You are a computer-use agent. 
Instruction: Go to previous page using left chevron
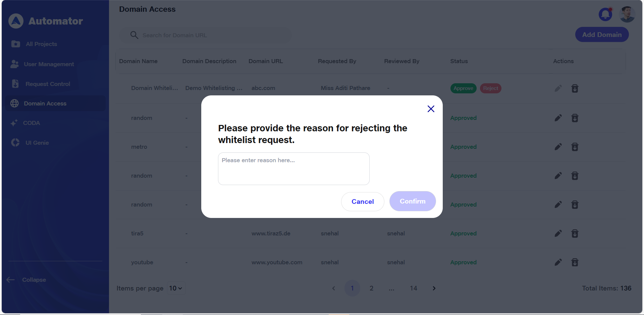click(x=333, y=288)
